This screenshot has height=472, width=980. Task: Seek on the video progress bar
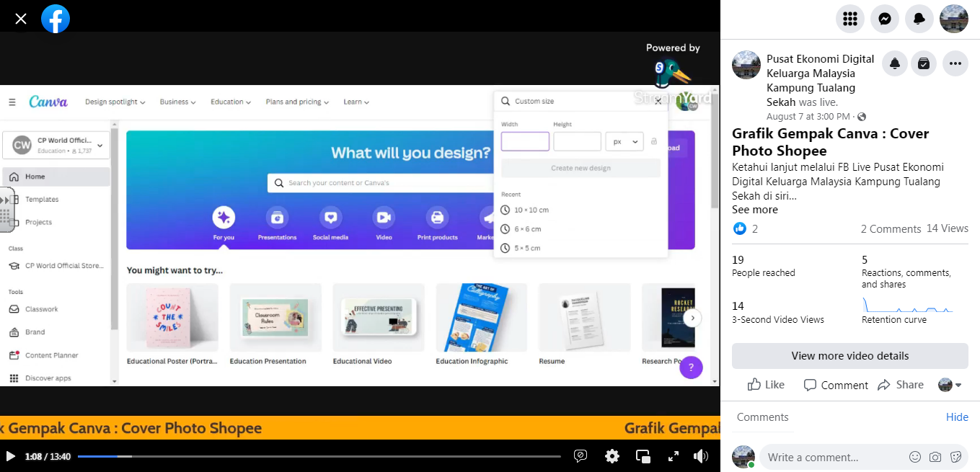coord(319,456)
